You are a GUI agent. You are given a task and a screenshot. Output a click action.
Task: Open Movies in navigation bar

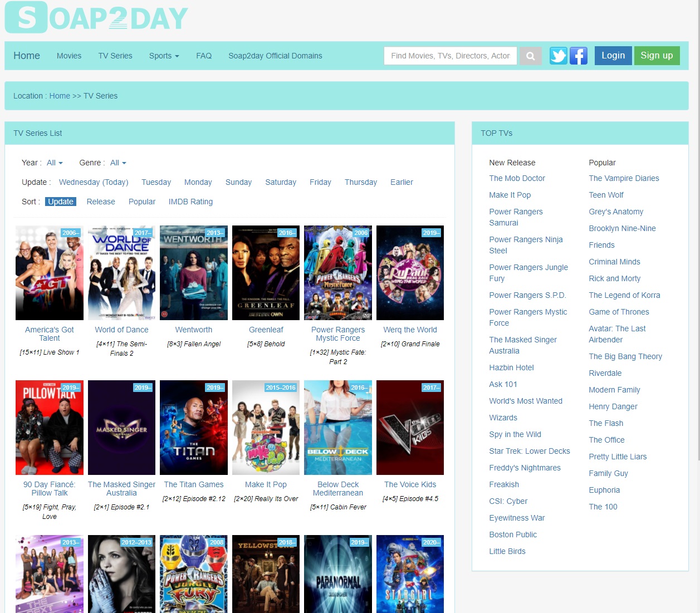tap(69, 56)
